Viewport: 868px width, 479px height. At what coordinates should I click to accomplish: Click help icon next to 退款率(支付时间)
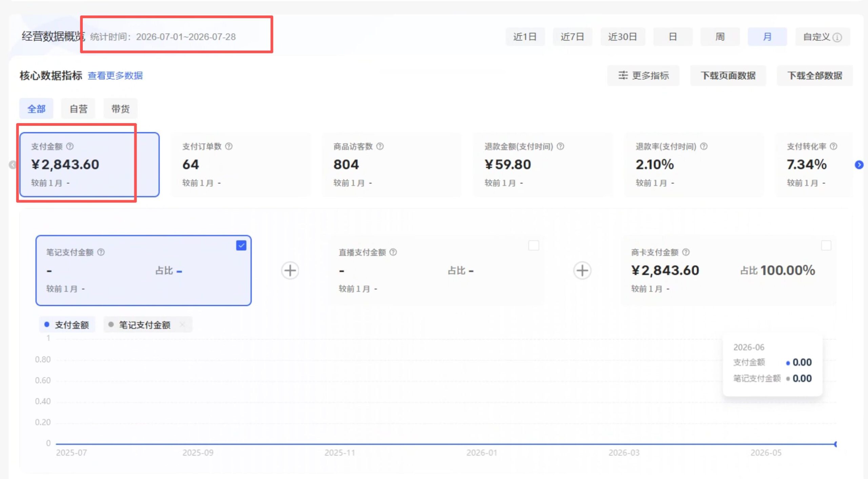[x=704, y=146]
